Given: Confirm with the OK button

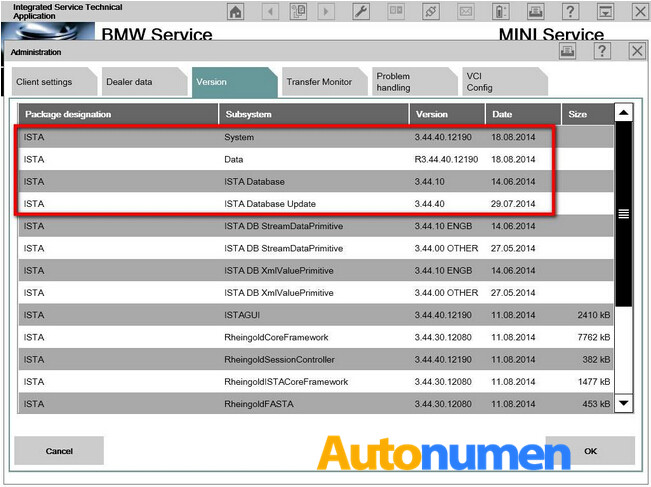Looking at the screenshot, I should point(590,450).
